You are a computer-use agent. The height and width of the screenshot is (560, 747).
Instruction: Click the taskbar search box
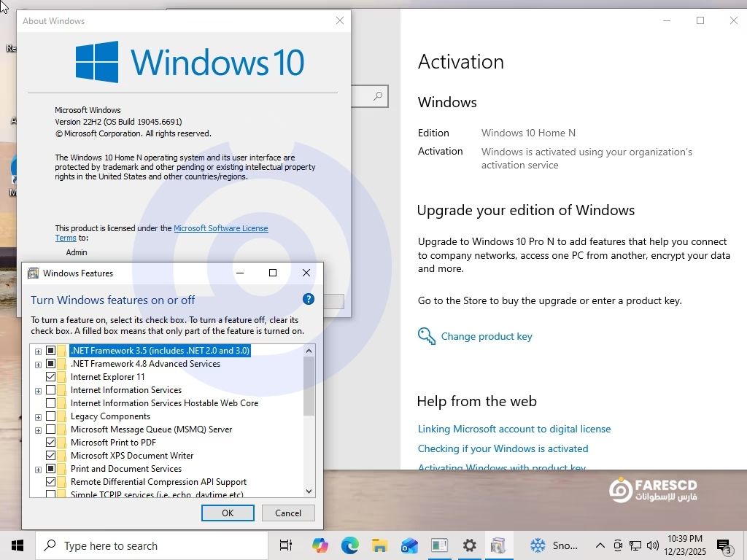[153, 545]
